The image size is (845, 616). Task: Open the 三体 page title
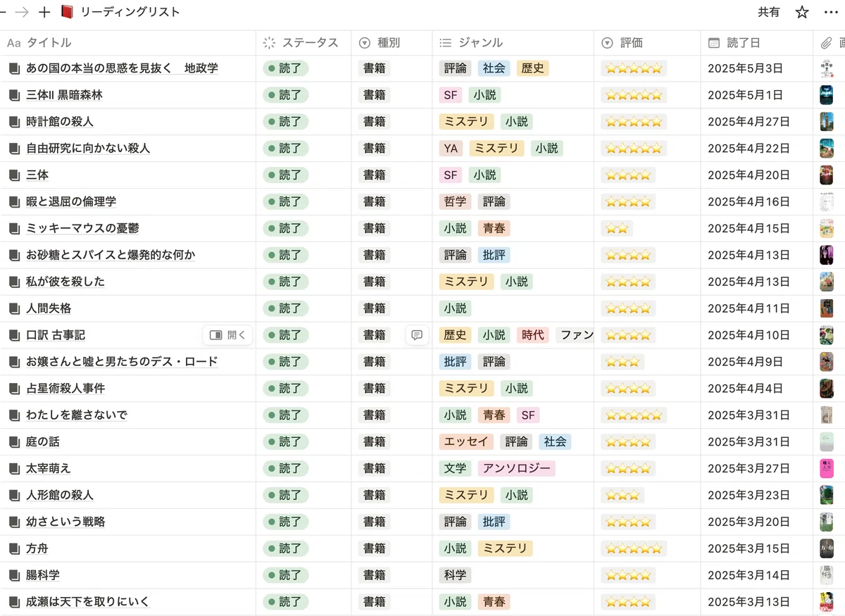[x=37, y=175]
